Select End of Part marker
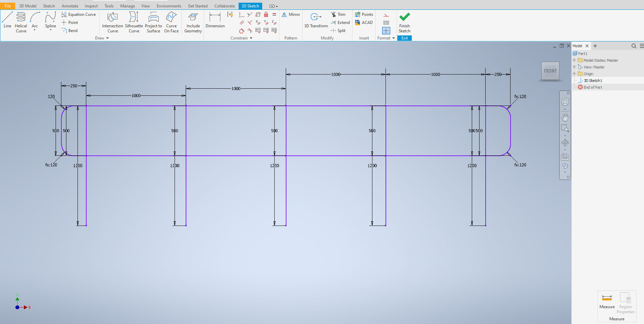This screenshot has width=644, height=324. (593, 87)
